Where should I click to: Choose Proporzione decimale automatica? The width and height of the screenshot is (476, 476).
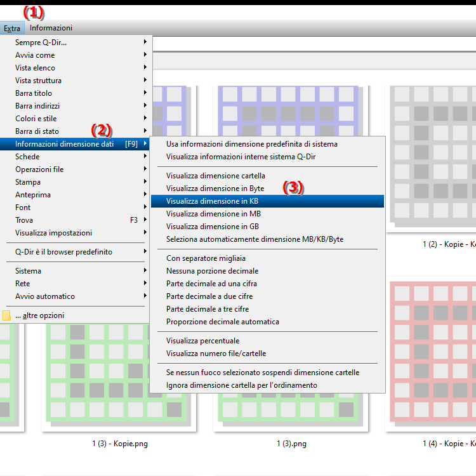click(267, 322)
